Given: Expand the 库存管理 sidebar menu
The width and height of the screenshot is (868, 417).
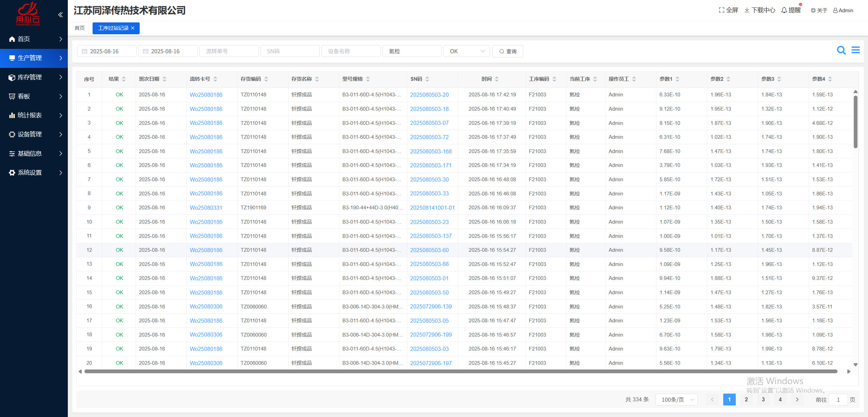Looking at the screenshot, I should click(x=34, y=77).
